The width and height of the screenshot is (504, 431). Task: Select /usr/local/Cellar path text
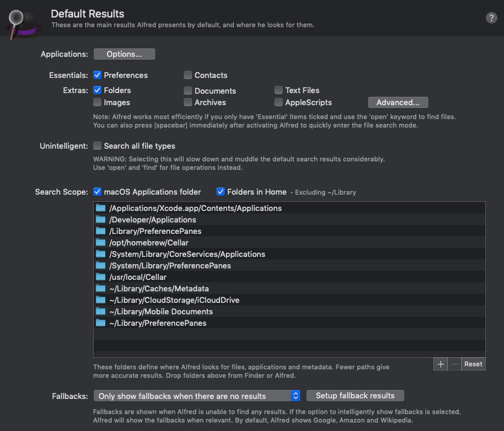point(138,277)
